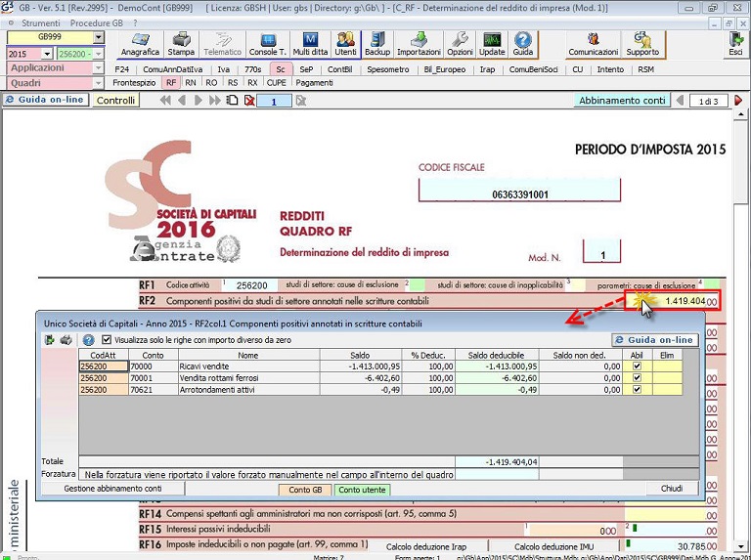751x560 pixels.
Task: Open the Guida help icon
Action: pos(522,44)
